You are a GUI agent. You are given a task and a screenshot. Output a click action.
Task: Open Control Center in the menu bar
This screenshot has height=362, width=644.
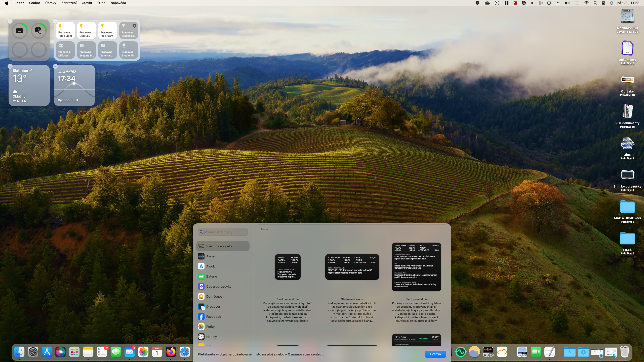603,3
